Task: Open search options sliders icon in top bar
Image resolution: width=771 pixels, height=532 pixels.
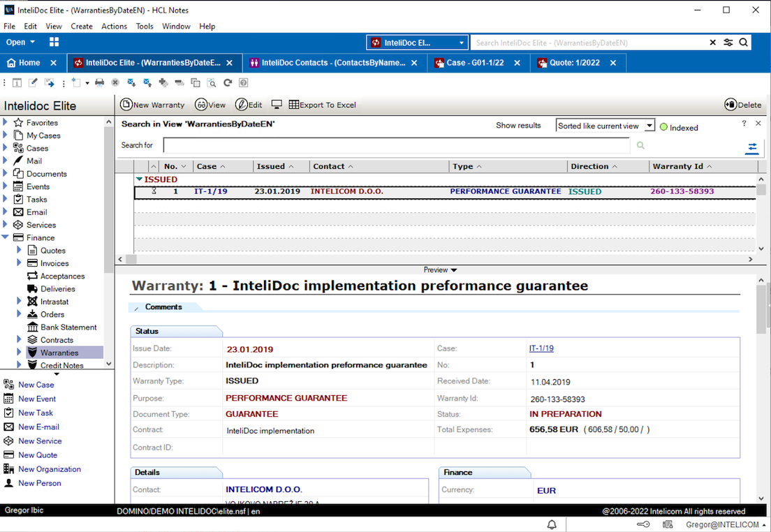Action: pos(728,43)
